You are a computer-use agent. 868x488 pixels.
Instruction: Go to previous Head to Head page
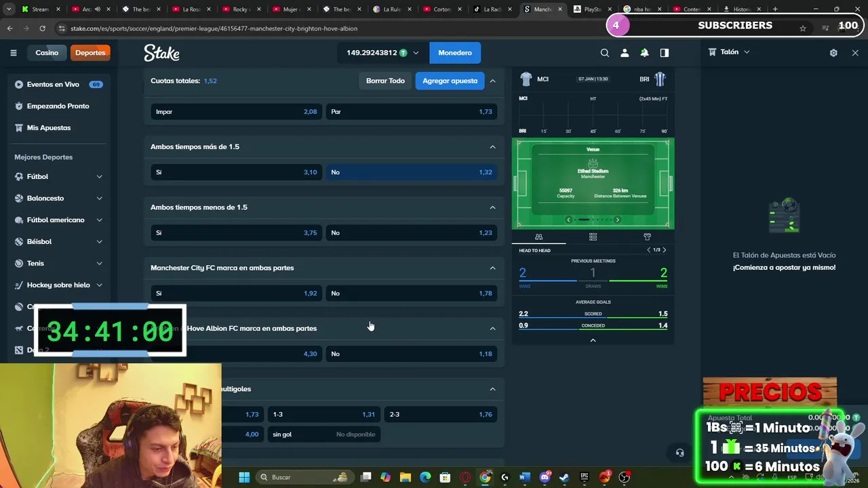648,250
